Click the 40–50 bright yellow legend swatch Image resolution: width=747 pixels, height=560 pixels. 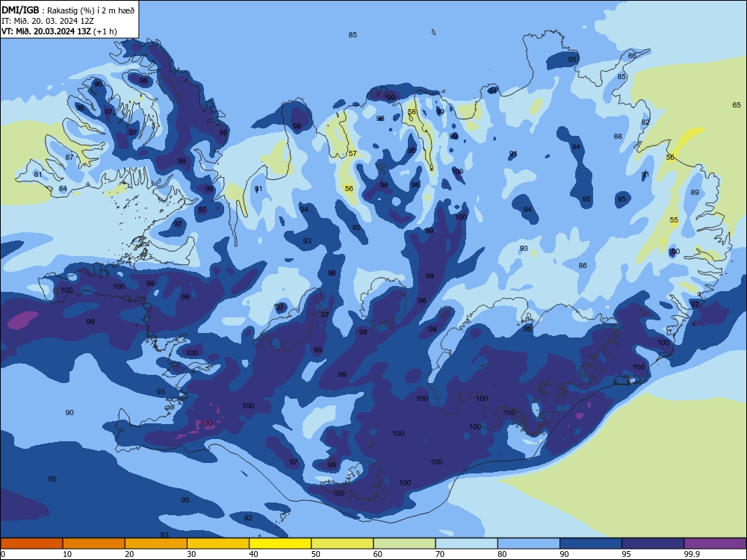[x=280, y=544]
